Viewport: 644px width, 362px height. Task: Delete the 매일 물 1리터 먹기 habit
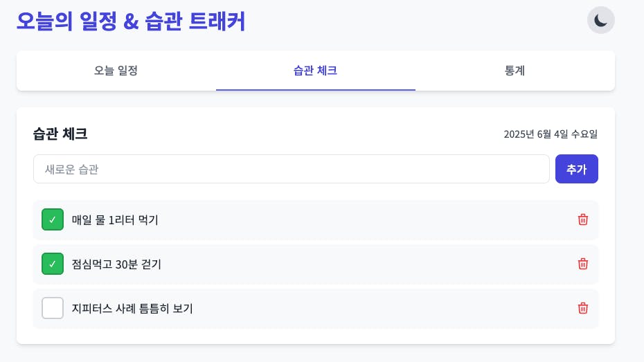(583, 219)
